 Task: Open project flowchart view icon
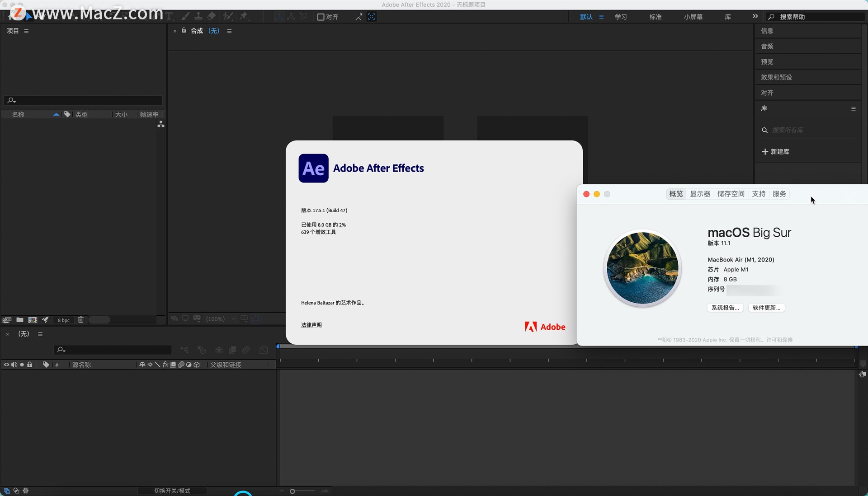tap(160, 124)
